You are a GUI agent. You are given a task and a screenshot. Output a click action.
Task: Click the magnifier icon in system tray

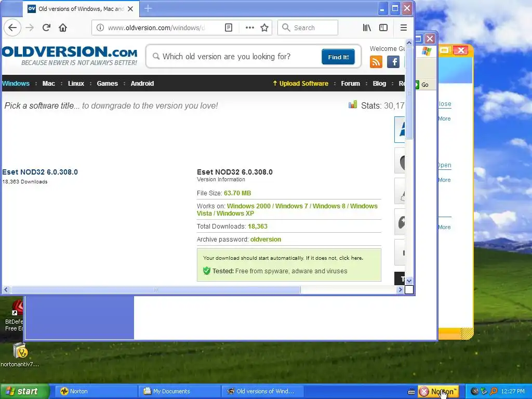494,391
